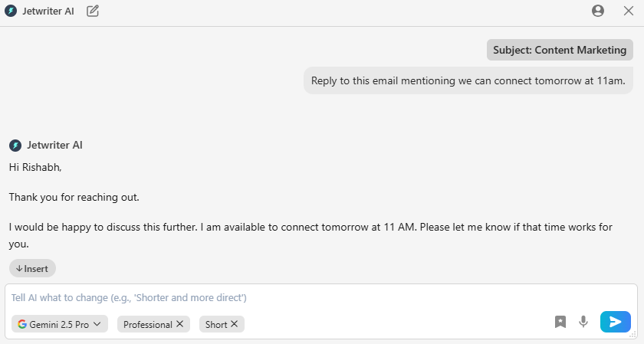Close the Jetwriter AI panel

click(628, 11)
